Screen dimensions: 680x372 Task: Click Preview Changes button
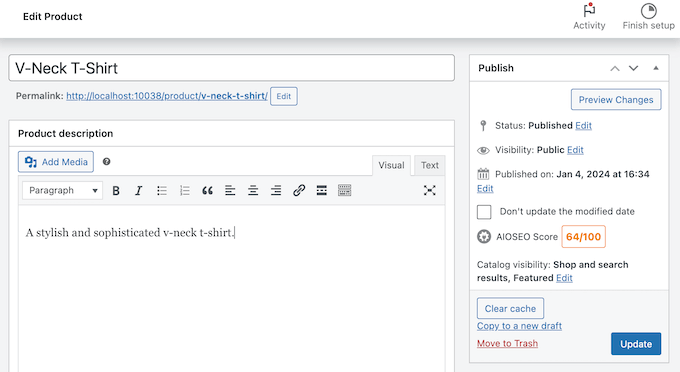tap(616, 100)
